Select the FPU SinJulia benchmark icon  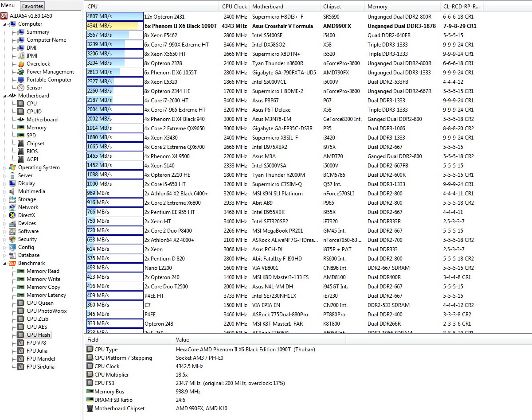tap(21, 367)
